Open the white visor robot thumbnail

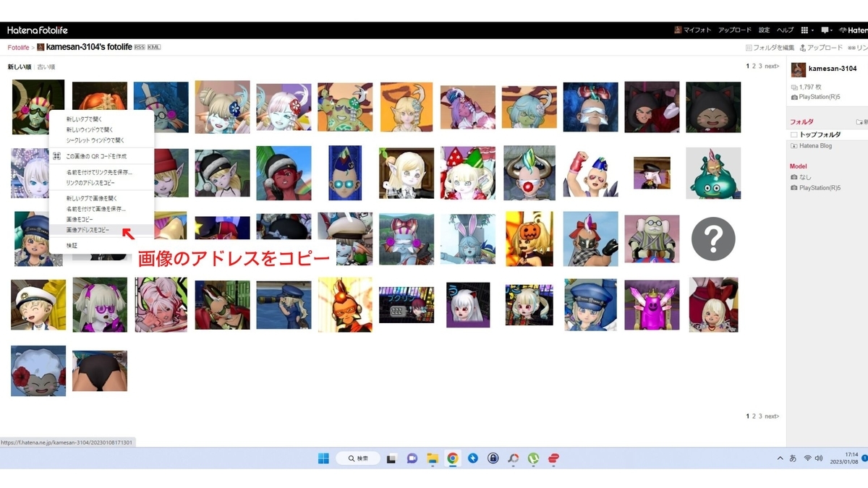pyautogui.click(x=590, y=107)
